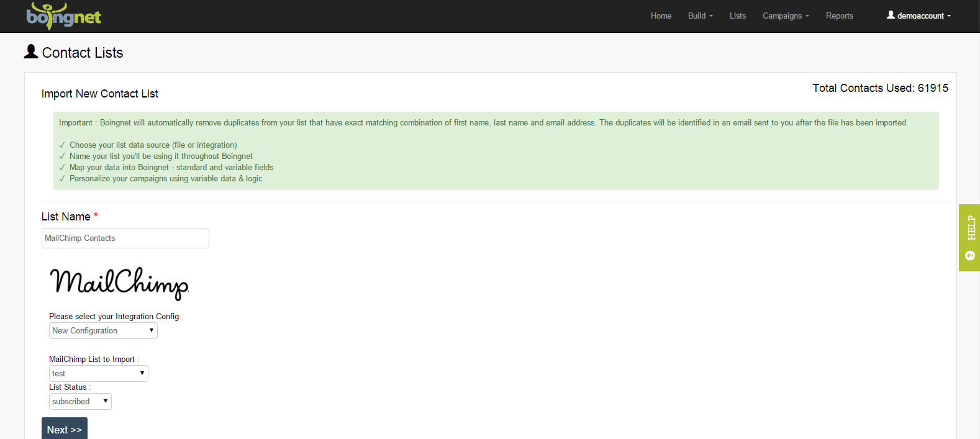Screen dimensions: 980x439
Task: Click the 'List Status' label
Action: point(70,387)
